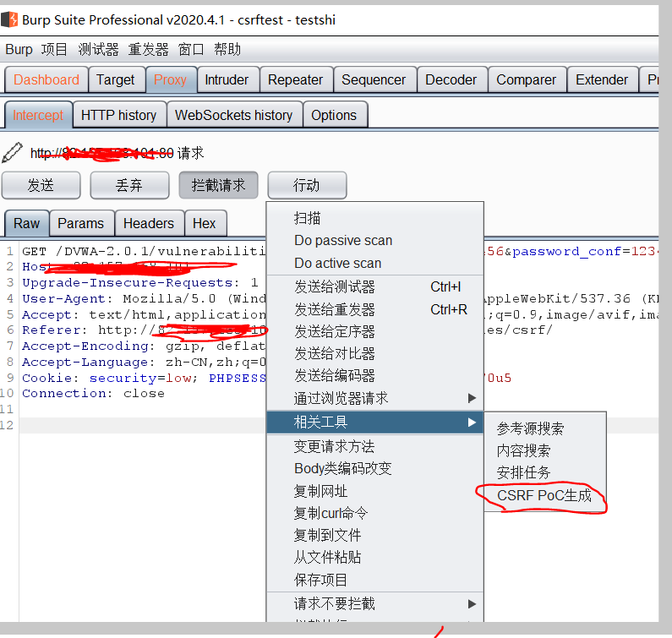Switch to the Comparer tab
This screenshot has height=638, width=672.
[x=527, y=79]
